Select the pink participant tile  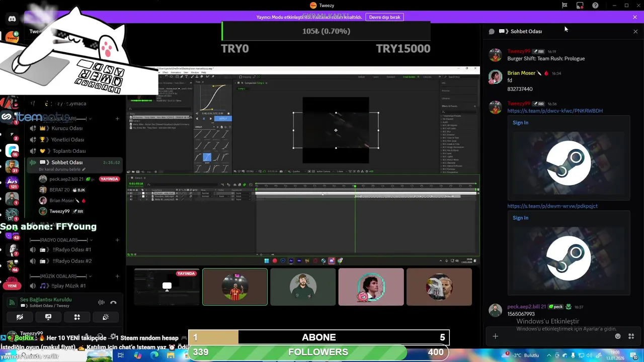[x=371, y=287]
